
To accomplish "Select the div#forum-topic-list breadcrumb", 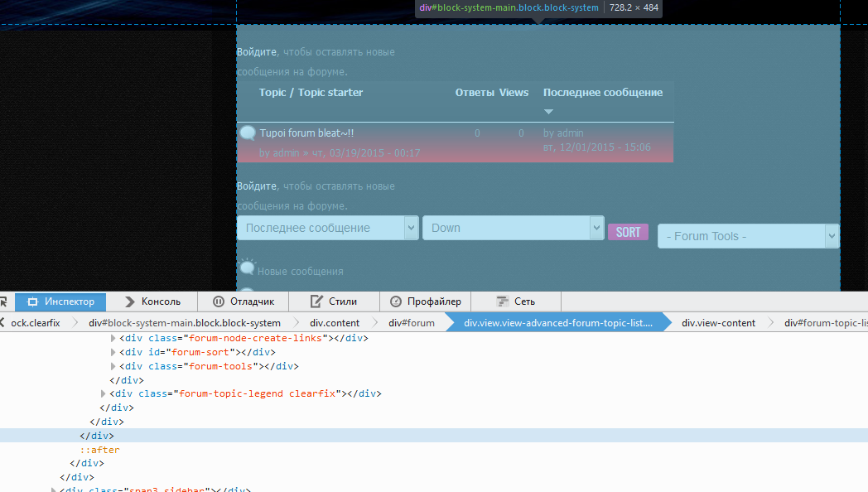I will [826, 323].
